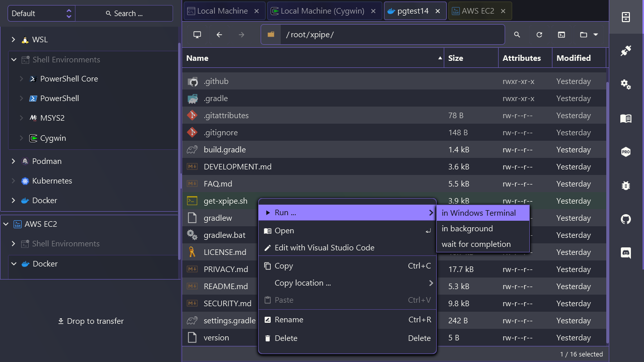
Task: Expand the Podman tree entry
Action: click(14, 161)
